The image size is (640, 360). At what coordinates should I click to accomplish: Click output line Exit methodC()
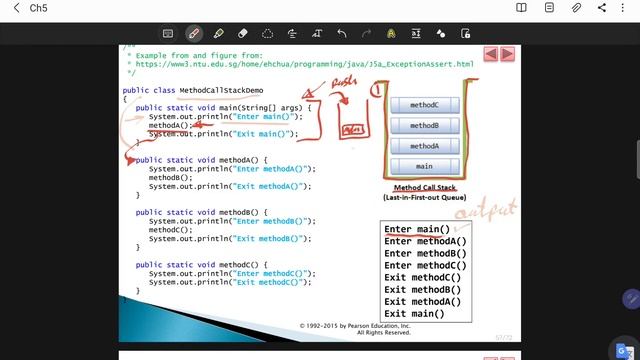coord(422,278)
